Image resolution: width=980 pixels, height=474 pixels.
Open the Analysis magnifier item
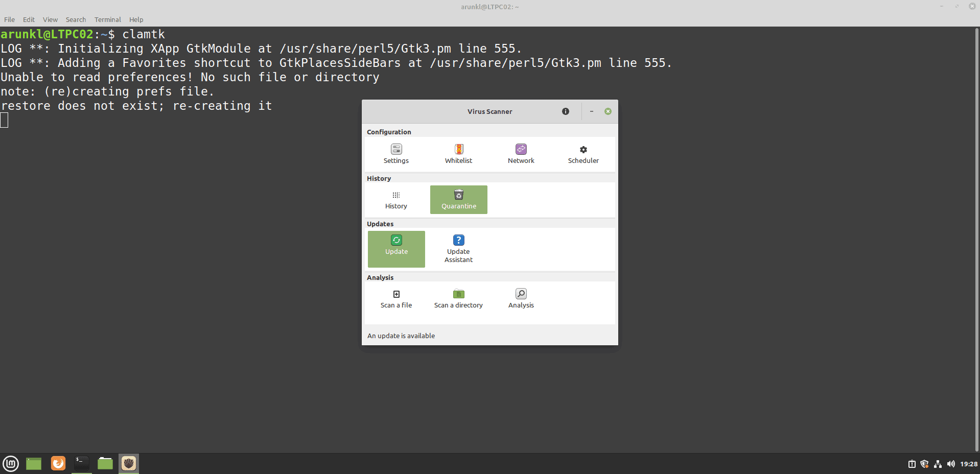click(521, 299)
